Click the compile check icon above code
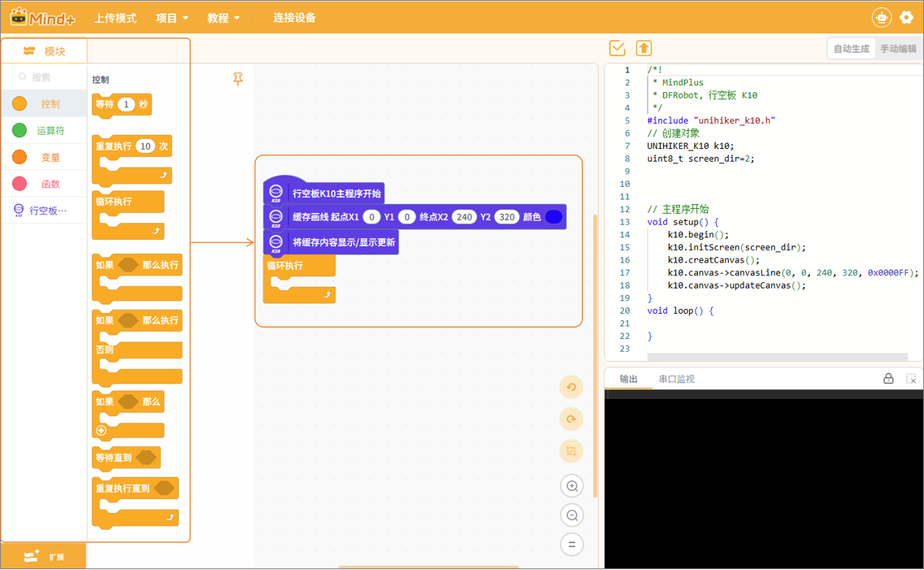The image size is (924, 570). click(x=618, y=48)
